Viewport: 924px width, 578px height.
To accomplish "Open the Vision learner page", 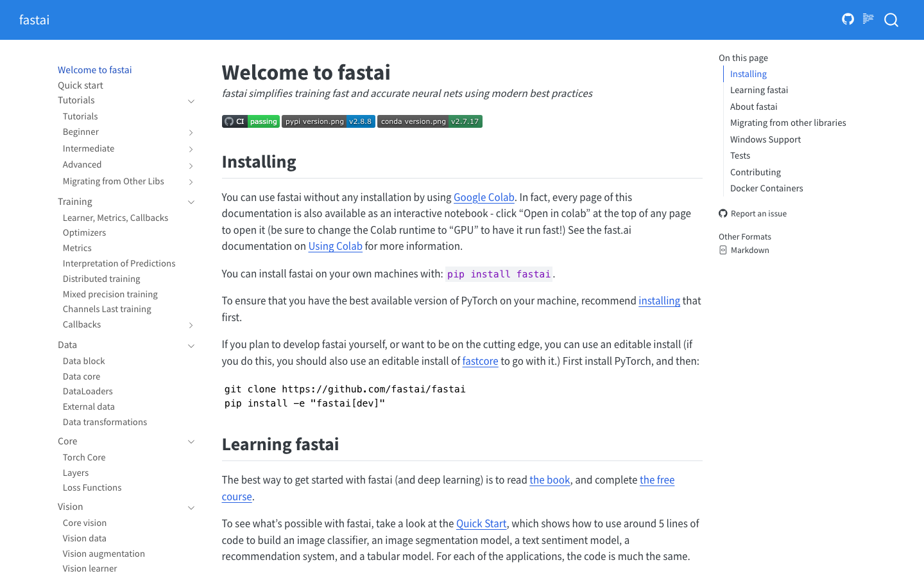I will 90,568.
